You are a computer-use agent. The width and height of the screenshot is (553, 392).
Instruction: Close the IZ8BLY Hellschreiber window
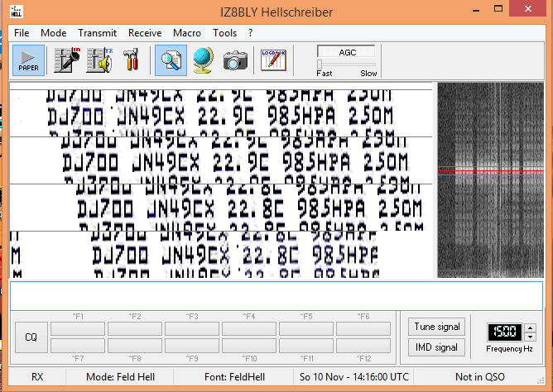pyautogui.click(x=528, y=8)
